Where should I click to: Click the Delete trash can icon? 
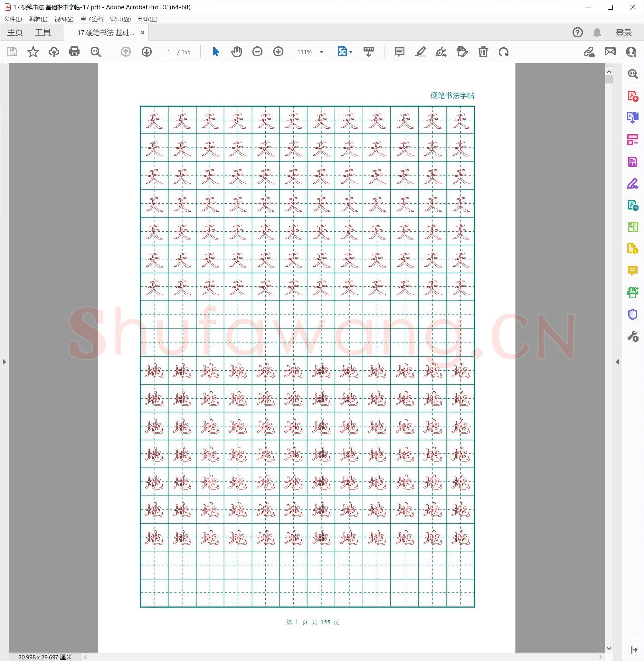(483, 52)
